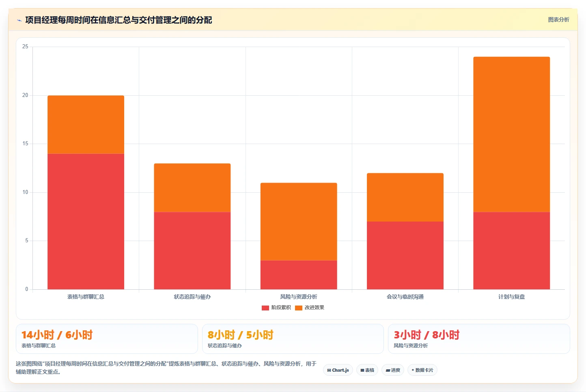Click the 改进效果 legend label
586x392 pixels.
315,308
